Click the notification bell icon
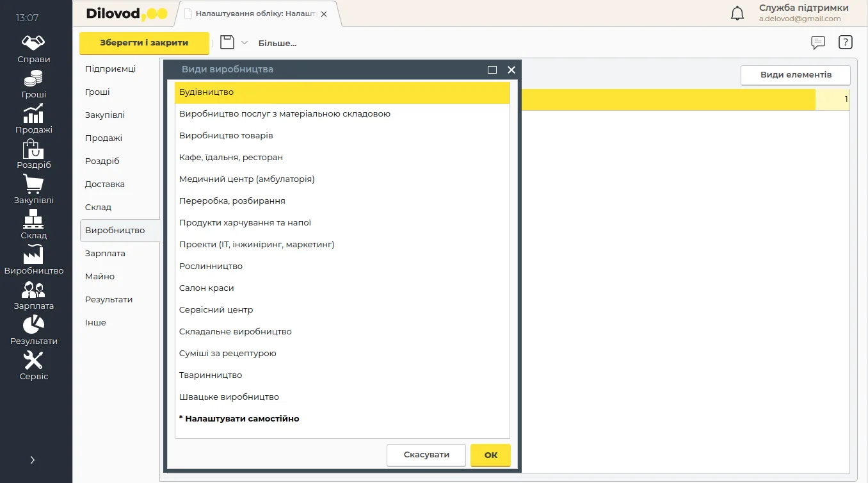The height and width of the screenshot is (483, 868). point(737,13)
